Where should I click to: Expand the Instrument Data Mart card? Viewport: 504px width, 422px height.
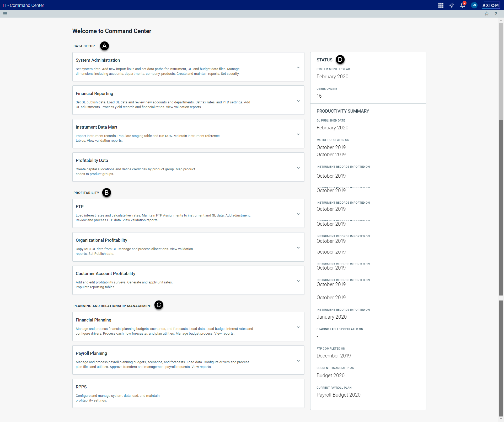298,134
